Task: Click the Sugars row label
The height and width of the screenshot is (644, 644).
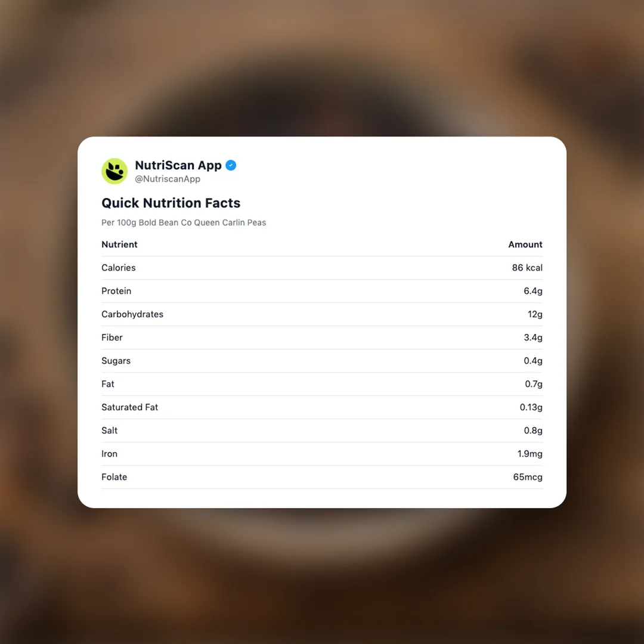Action: pos(116,361)
